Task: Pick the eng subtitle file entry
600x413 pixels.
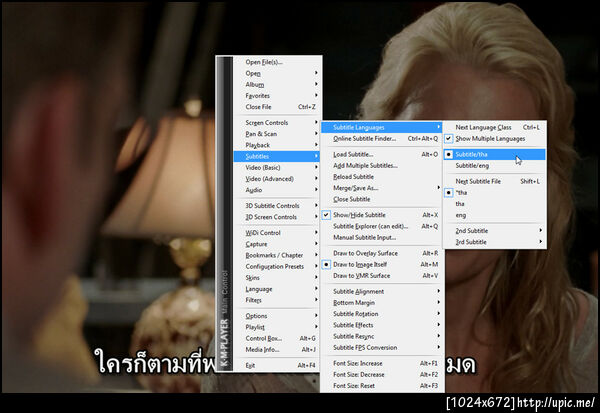Action: tap(494, 215)
